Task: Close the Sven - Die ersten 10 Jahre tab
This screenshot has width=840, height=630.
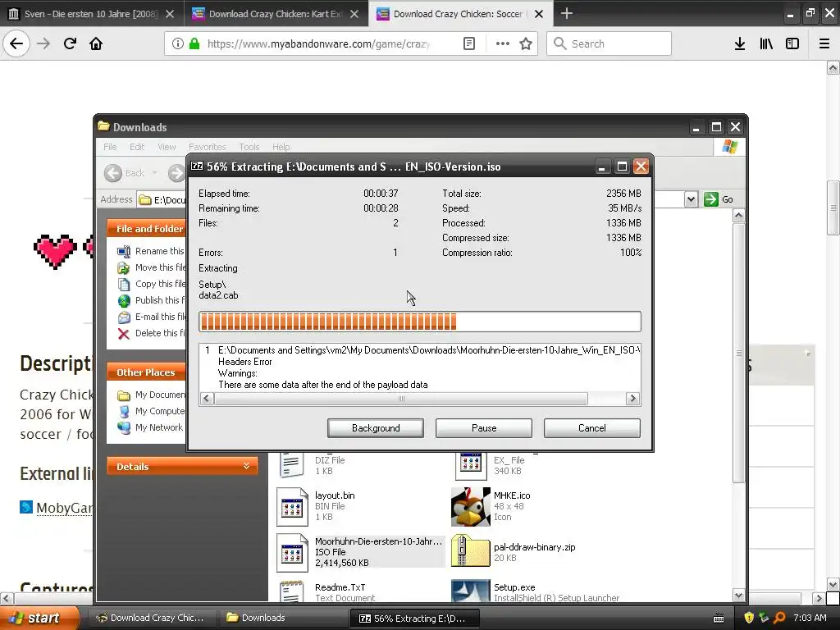Action: 169,14
